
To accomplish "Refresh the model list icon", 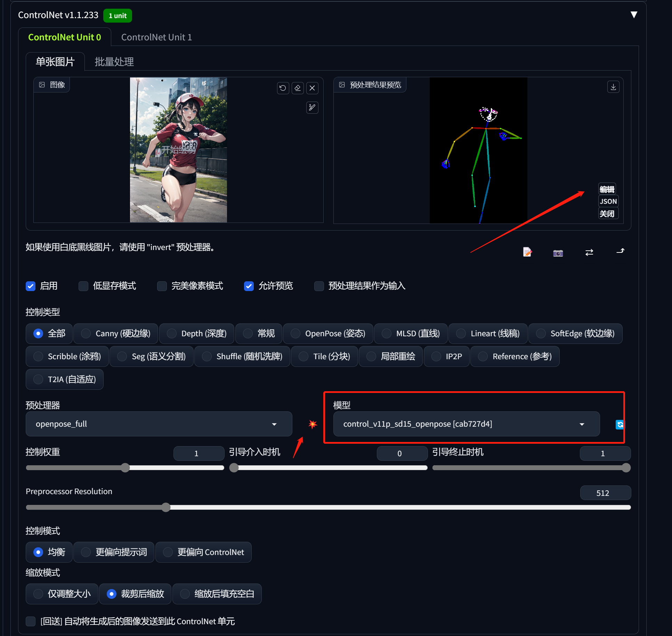I will pos(620,424).
